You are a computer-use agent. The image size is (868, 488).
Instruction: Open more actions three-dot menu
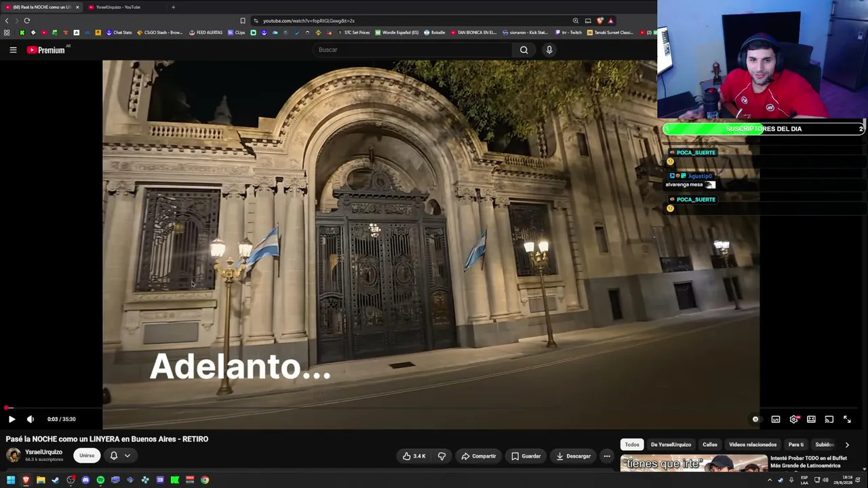pos(607,456)
